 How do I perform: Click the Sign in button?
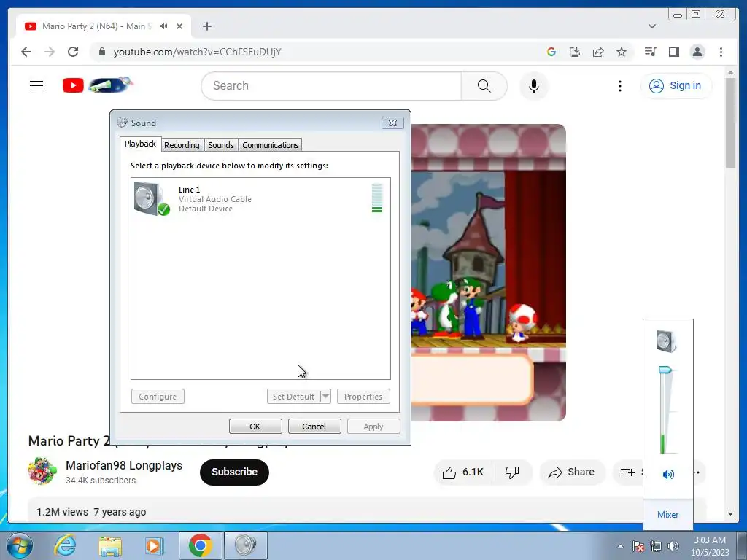[676, 86]
